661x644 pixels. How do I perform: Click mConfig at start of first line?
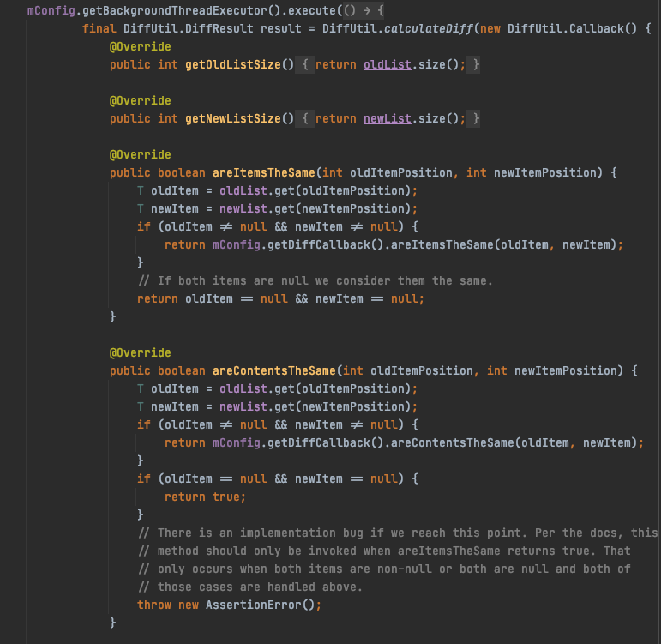(x=51, y=10)
